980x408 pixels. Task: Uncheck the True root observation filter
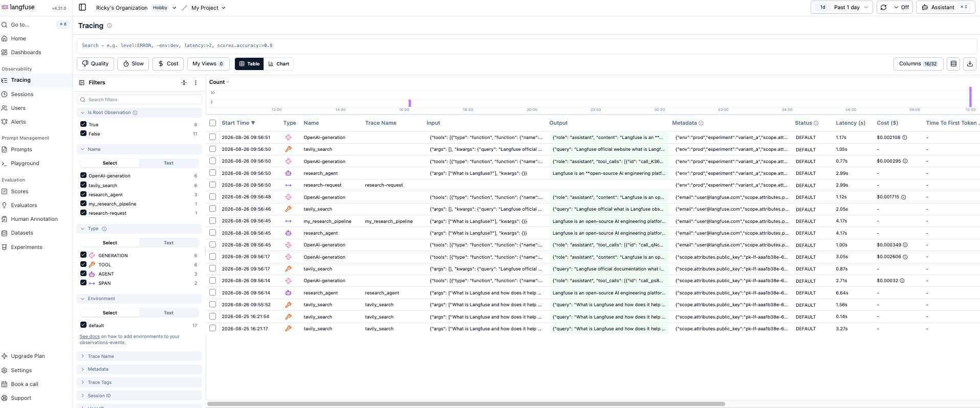coord(83,124)
